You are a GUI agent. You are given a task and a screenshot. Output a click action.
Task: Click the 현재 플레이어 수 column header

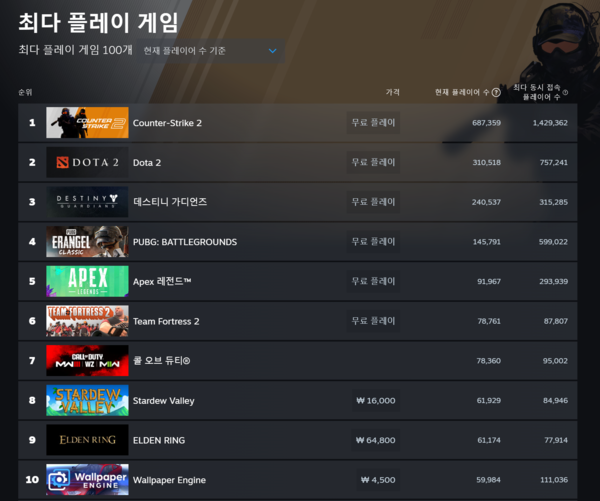(x=462, y=92)
